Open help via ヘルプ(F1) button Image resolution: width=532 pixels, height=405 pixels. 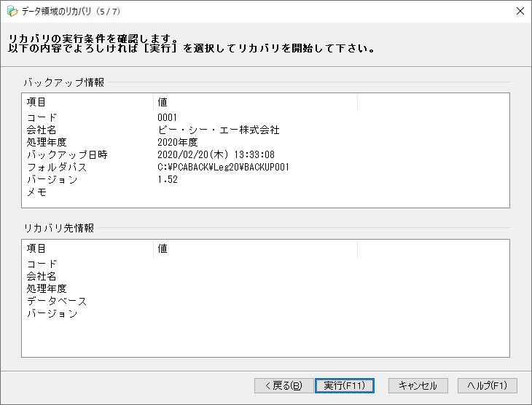coord(488,385)
